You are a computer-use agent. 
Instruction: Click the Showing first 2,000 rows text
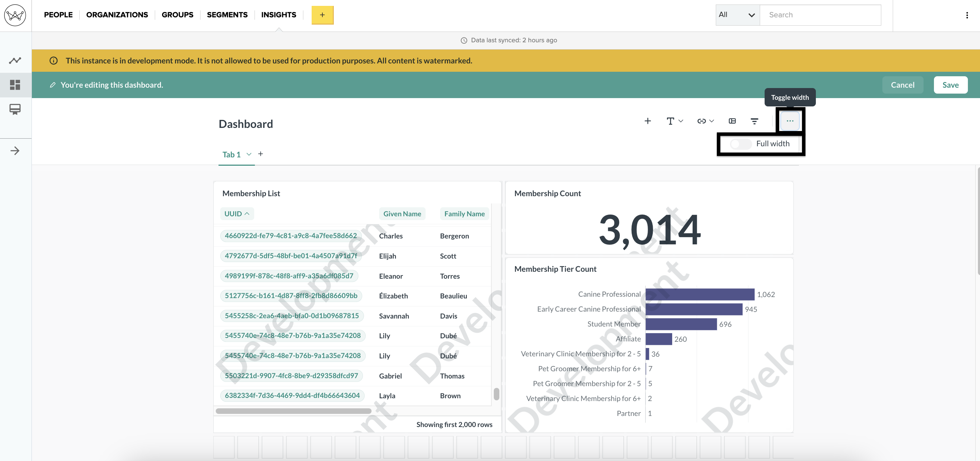(454, 425)
